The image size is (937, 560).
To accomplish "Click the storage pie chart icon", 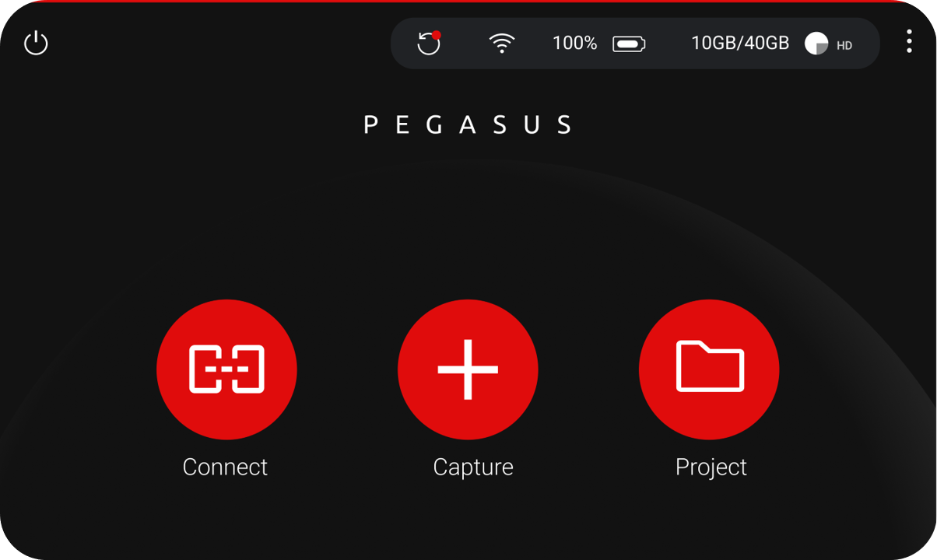I will (x=816, y=44).
